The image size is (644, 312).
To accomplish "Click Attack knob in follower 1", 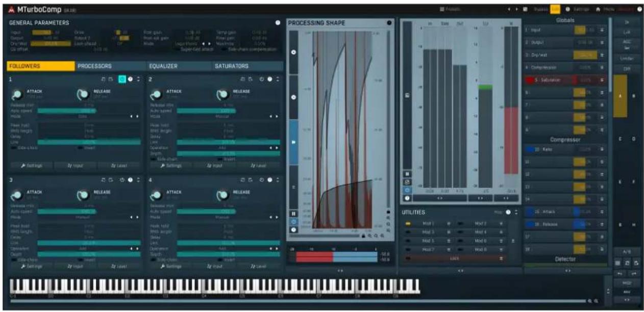I will pos(17,95).
